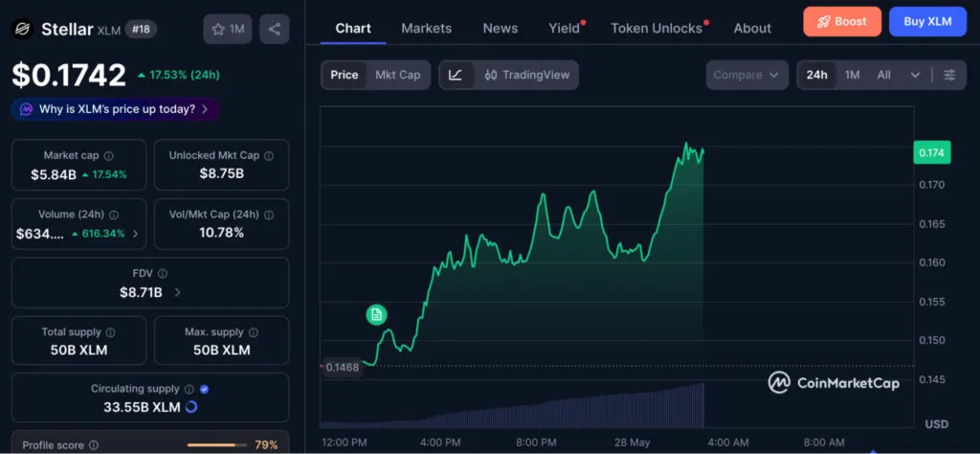This screenshot has width=980, height=454.
Task: Click the $0.1742 price text
Action: [69, 75]
